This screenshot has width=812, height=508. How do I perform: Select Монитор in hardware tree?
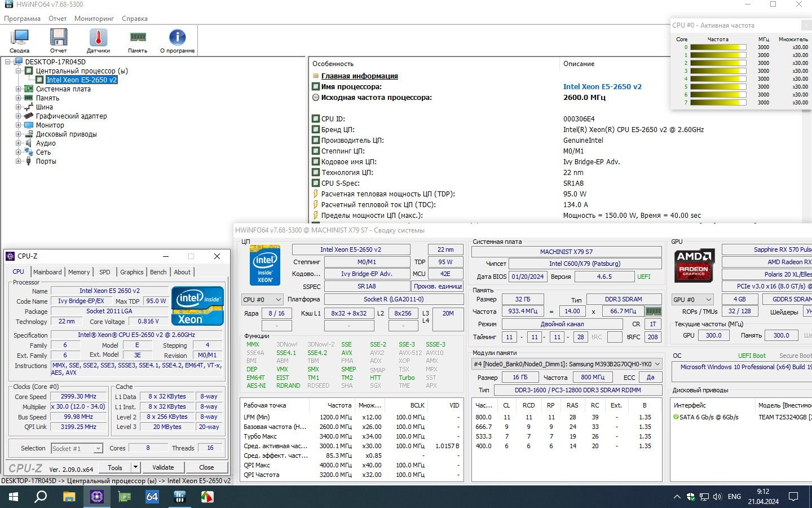[50, 125]
